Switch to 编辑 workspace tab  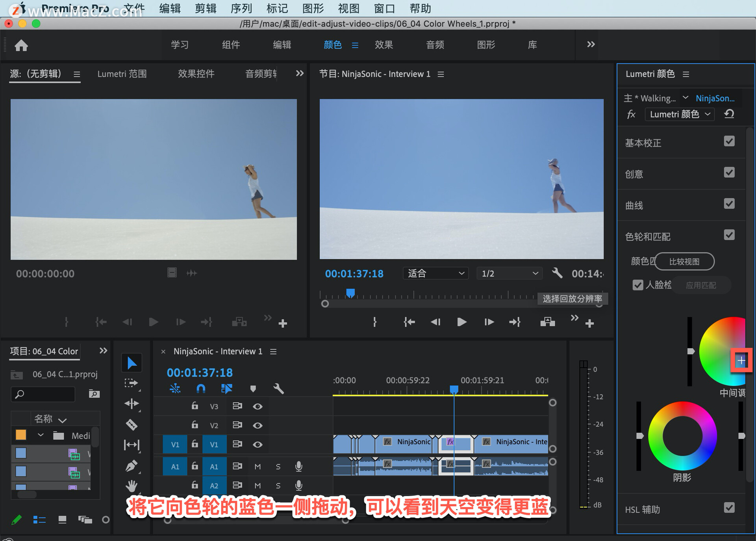[x=282, y=45]
